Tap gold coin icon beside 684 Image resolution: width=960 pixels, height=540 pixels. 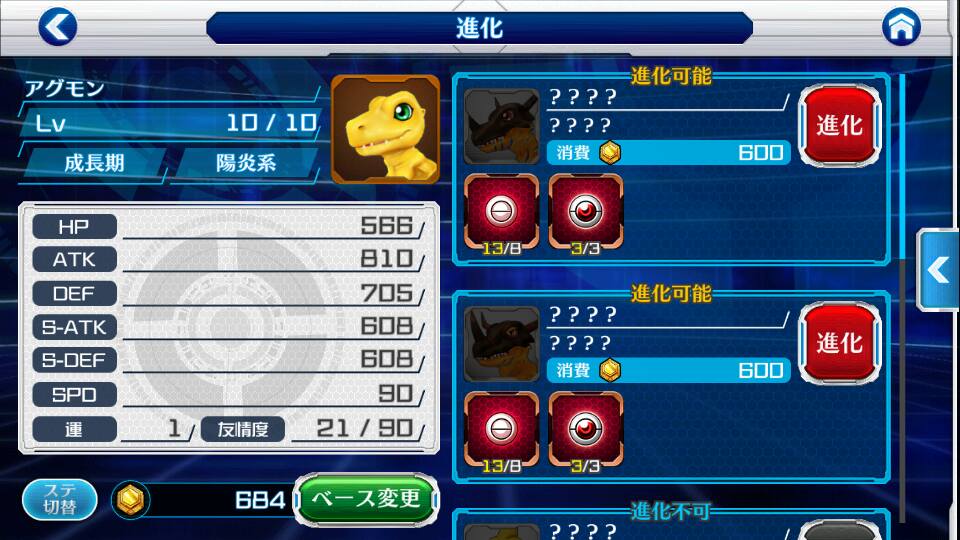tap(130, 500)
